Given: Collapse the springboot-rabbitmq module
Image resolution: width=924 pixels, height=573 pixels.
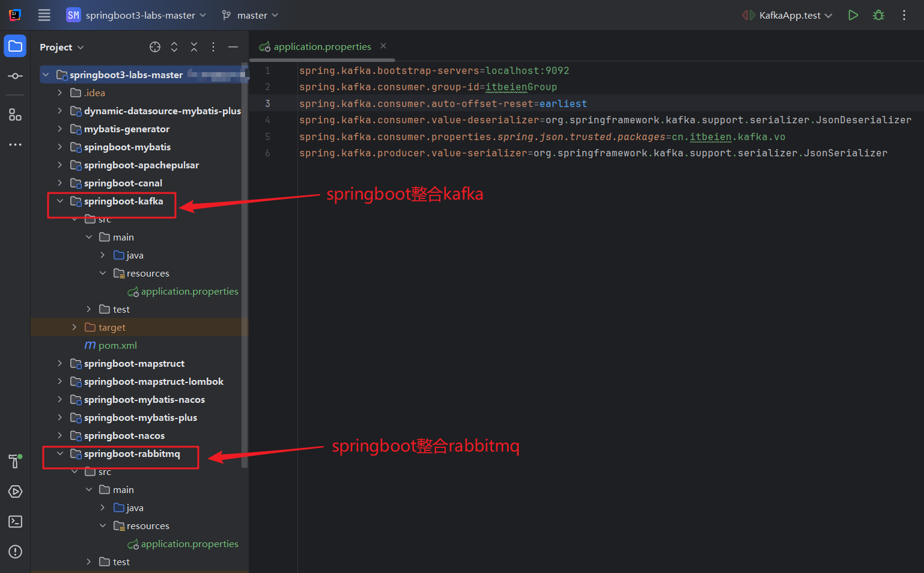Looking at the screenshot, I should [60, 453].
